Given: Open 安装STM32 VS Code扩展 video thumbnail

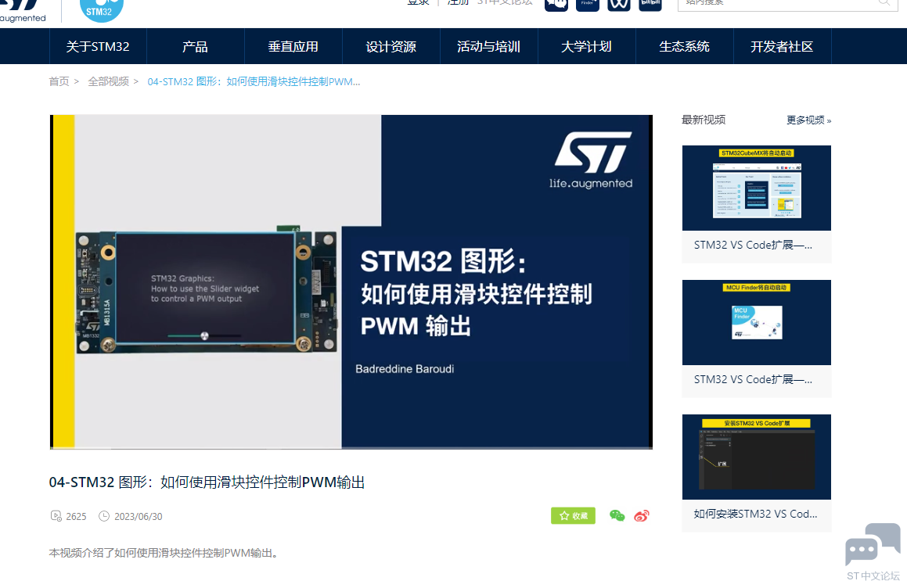Looking at the screenshot, I should [757, 457].
